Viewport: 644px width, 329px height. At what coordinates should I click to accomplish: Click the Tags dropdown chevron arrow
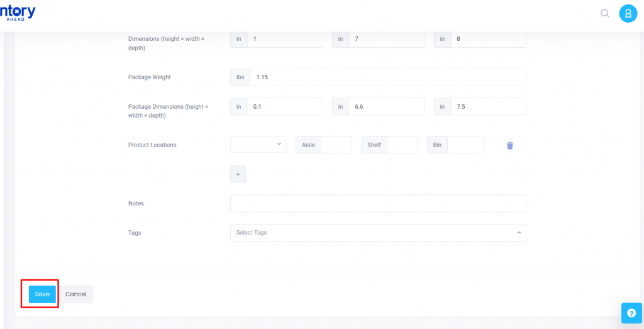[x=519, y=233]
